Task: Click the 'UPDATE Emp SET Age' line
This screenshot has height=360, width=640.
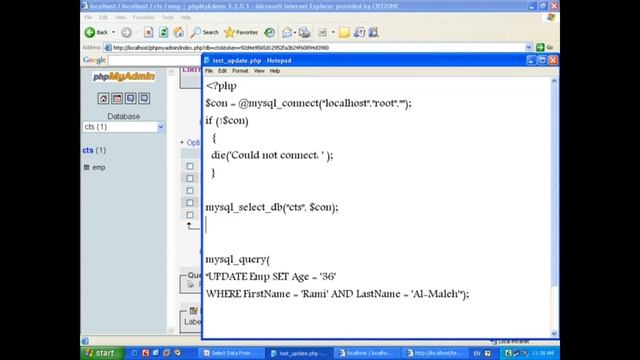Action: (271, 277)
